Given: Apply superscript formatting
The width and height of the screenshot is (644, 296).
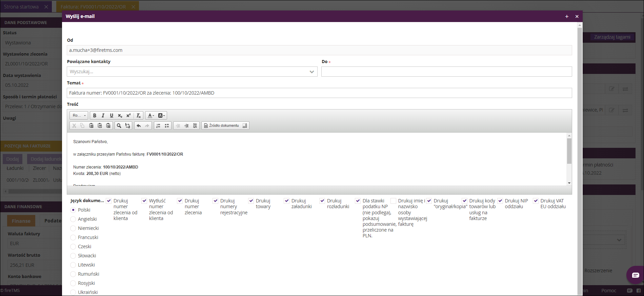Looking at the screenshot, I should click(x=128, y=115).
